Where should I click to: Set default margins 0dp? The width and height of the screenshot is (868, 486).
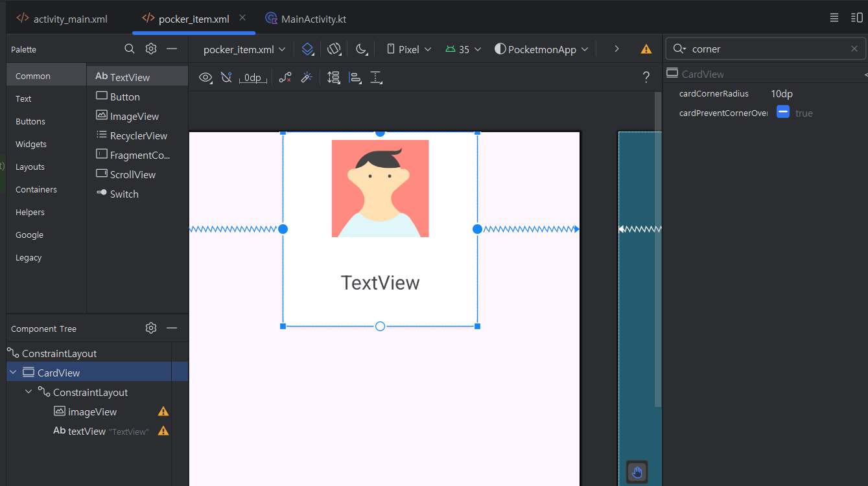[253, 78]
